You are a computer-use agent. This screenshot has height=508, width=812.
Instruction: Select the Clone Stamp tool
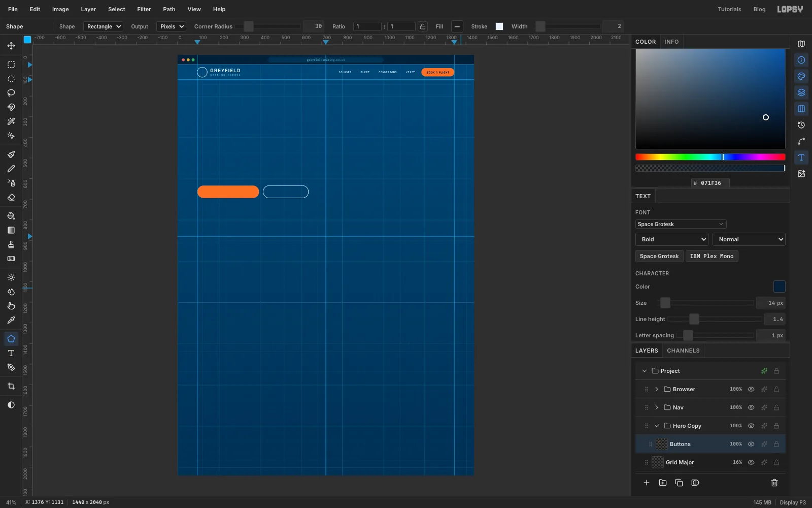(x=11, y=244)
